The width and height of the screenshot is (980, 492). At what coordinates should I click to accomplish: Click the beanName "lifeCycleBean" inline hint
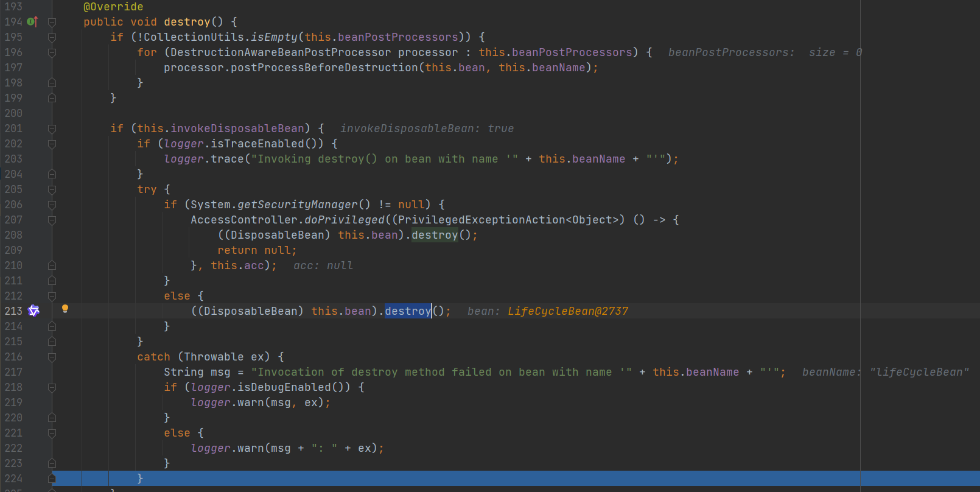885,372
